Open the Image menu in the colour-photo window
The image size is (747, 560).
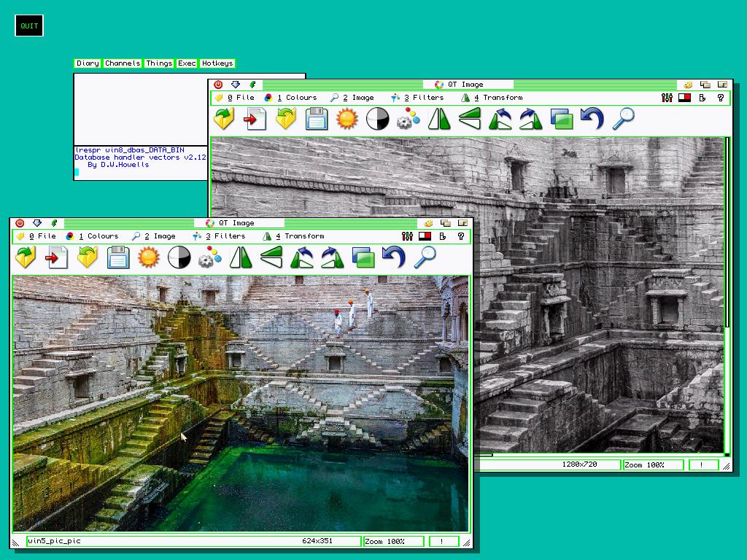coord(153,236)
